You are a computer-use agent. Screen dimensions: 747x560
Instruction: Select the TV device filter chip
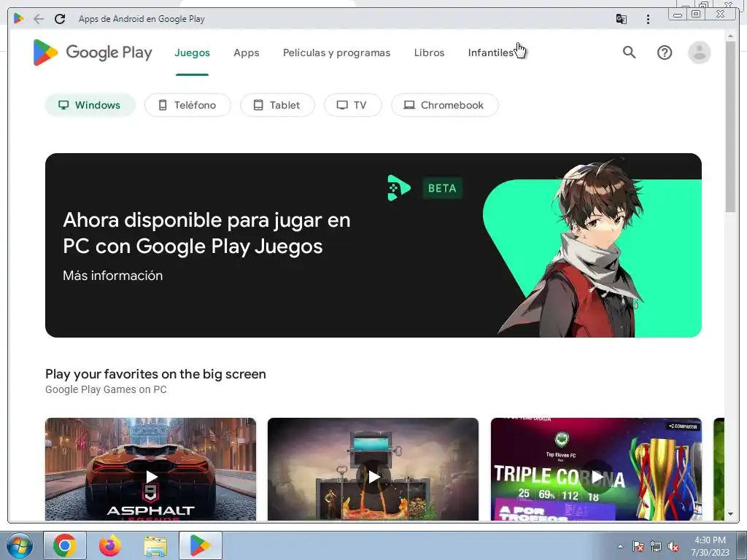tap(352, 105)
